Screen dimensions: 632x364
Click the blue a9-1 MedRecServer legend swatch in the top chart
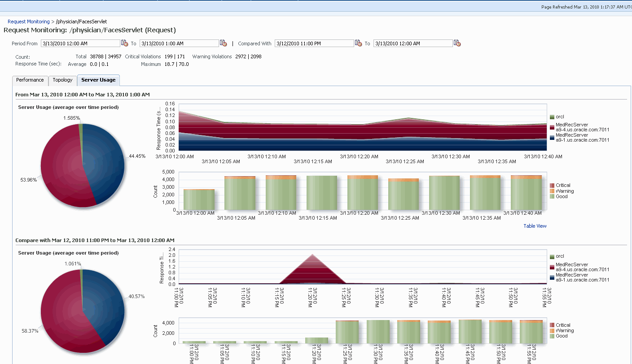tap(552, 137)
